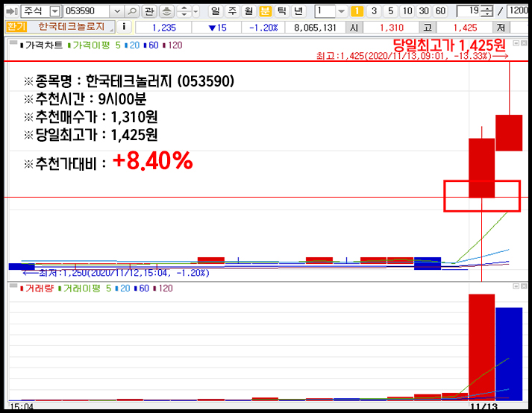Screen dimensions: 532x413
Task: Minimize the volume chart panel
Action: click(x=516, y=286)
